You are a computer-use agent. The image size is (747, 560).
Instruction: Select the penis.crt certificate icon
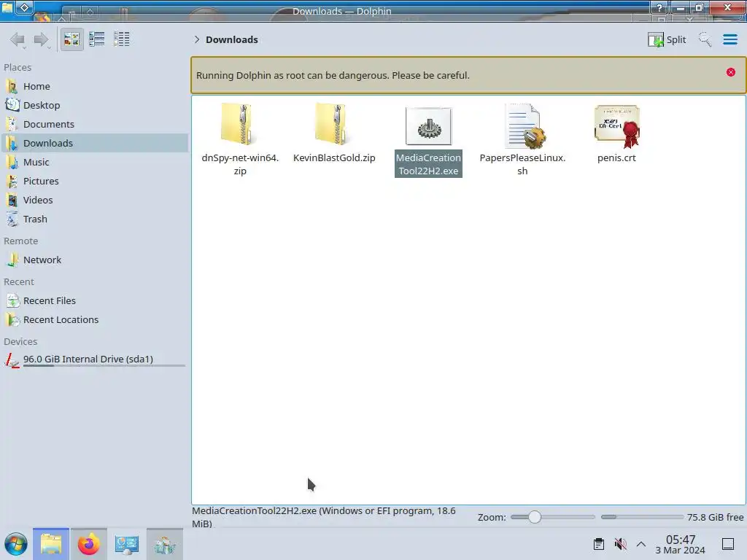[x=617, y=126]
